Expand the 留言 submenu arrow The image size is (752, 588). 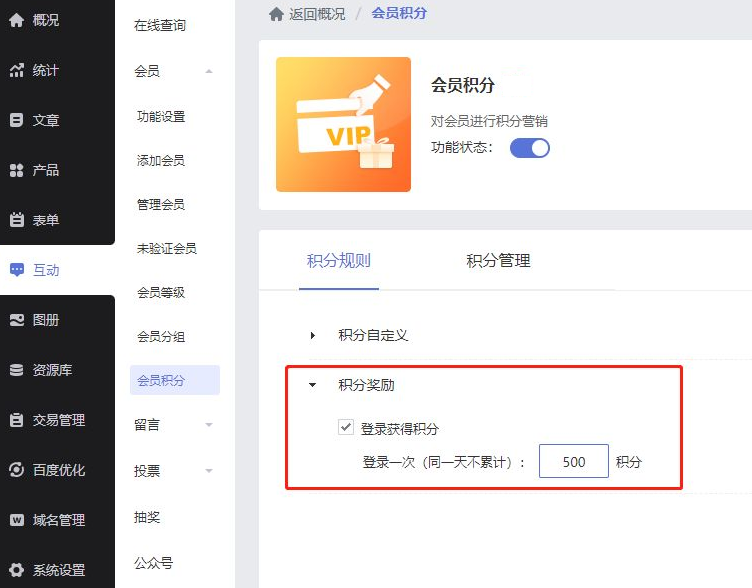(209, 424)
